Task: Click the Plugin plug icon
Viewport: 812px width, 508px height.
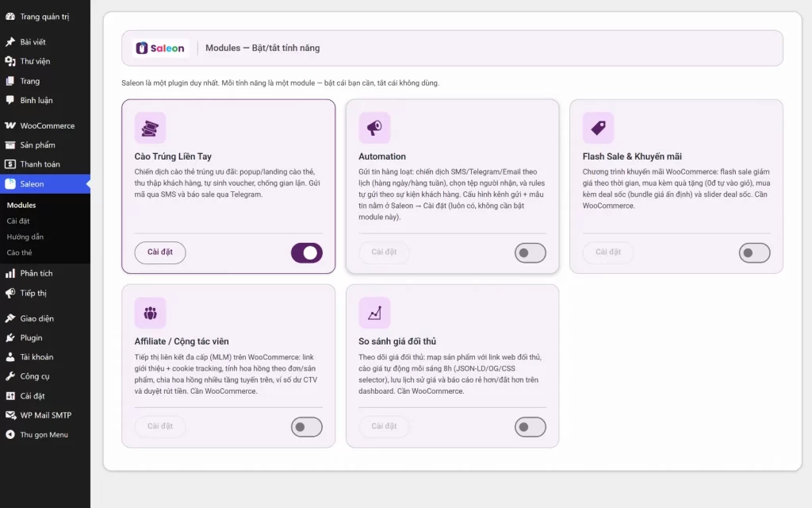Action: (x=10, y=338)
